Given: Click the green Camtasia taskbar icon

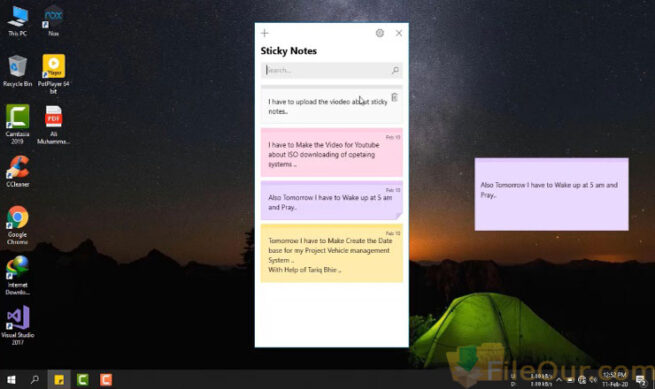Looking at the screenshot, I should (83, 379).
